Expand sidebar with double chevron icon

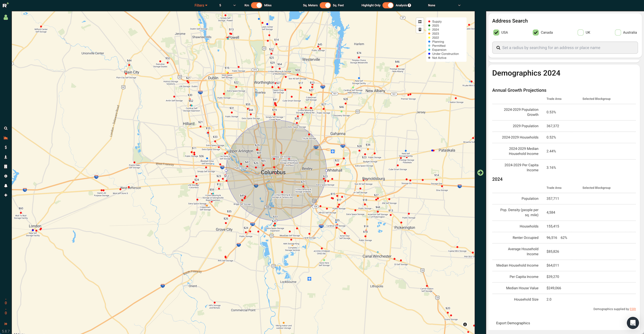point(6,324)
